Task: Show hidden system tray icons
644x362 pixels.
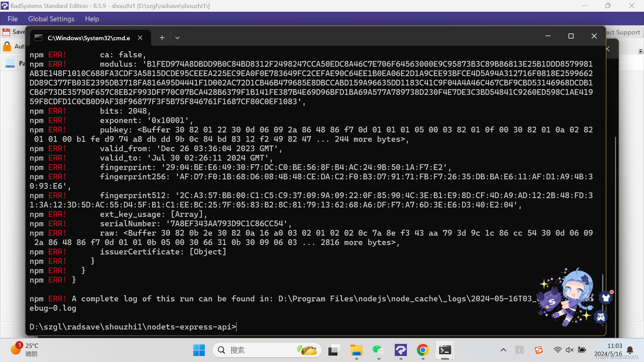Action: pos(503,350)
